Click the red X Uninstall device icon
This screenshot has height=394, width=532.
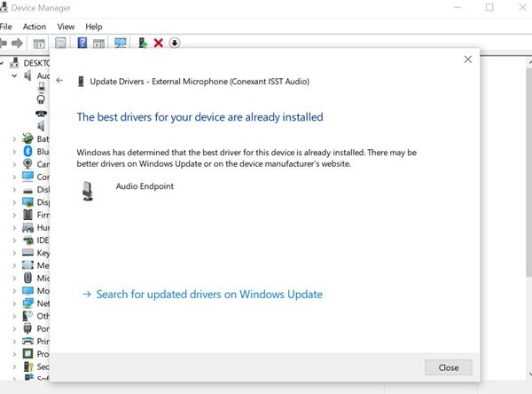pos(159,43)
